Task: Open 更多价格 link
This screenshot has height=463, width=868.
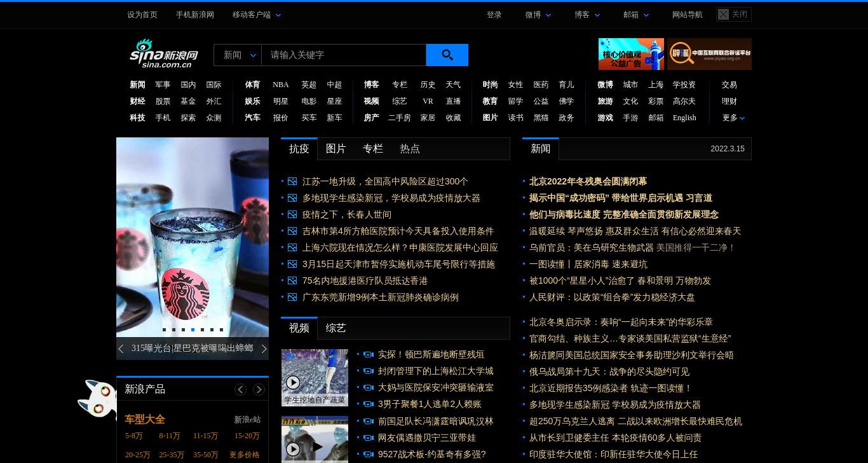Action: click(245, 455)
